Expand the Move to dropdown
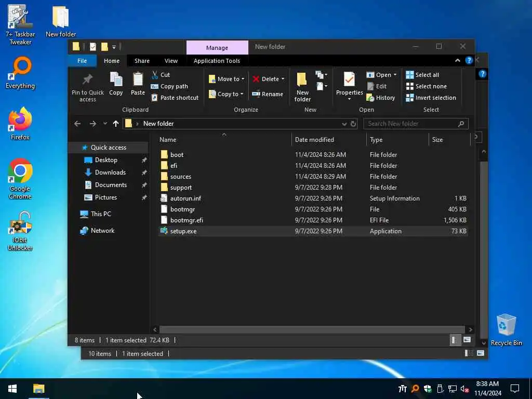This screenshot has width=532, height=399. click(243, 79)
